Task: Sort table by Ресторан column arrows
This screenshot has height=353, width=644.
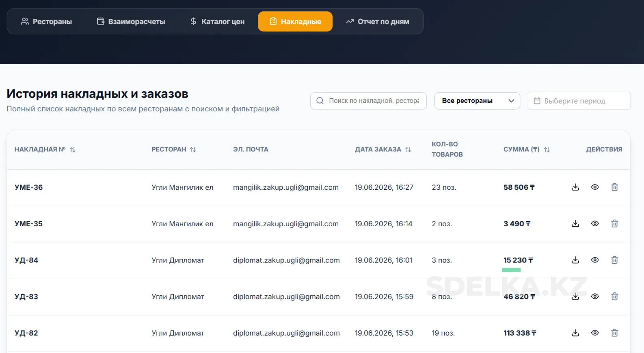Action: (x=193, y=149)
